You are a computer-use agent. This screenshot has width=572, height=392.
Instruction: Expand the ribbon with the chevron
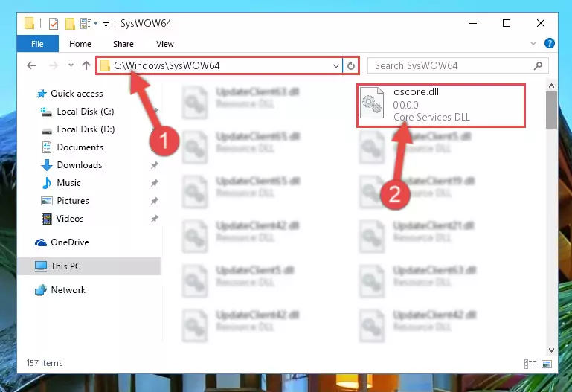(x=533, y=43)
